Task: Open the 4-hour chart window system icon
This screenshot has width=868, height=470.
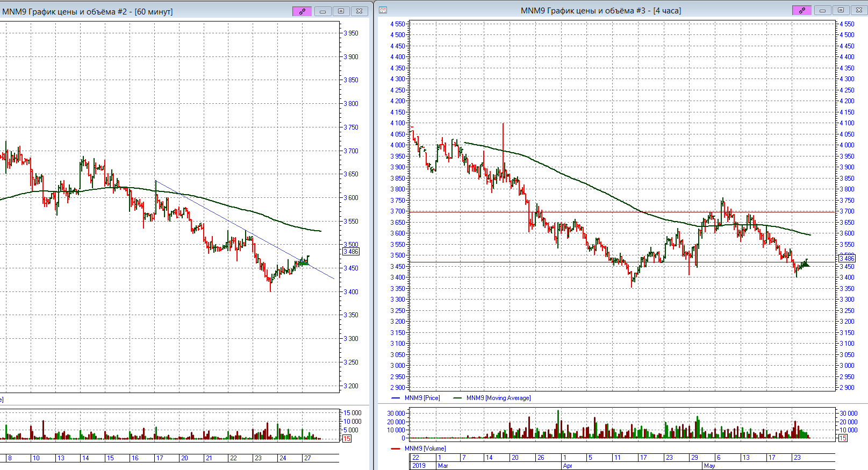Action: pos(383,10)
